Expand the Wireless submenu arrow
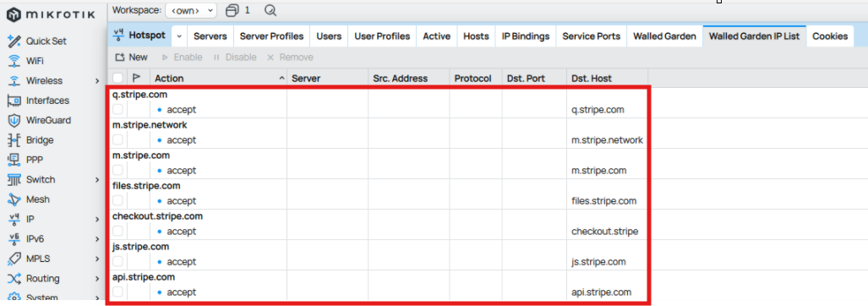This screenshot has height=306, width=868. pyautogui.click(x=97, y=81)
